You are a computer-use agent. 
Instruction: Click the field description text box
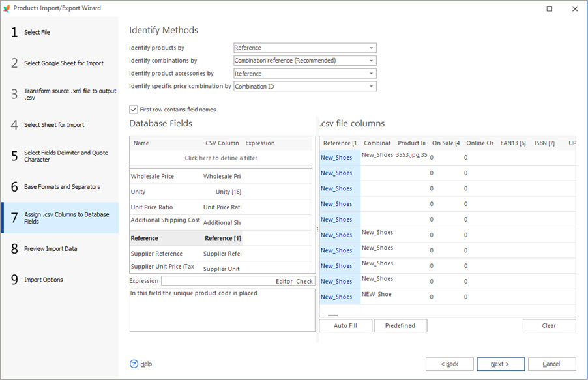tap(222, 310)
